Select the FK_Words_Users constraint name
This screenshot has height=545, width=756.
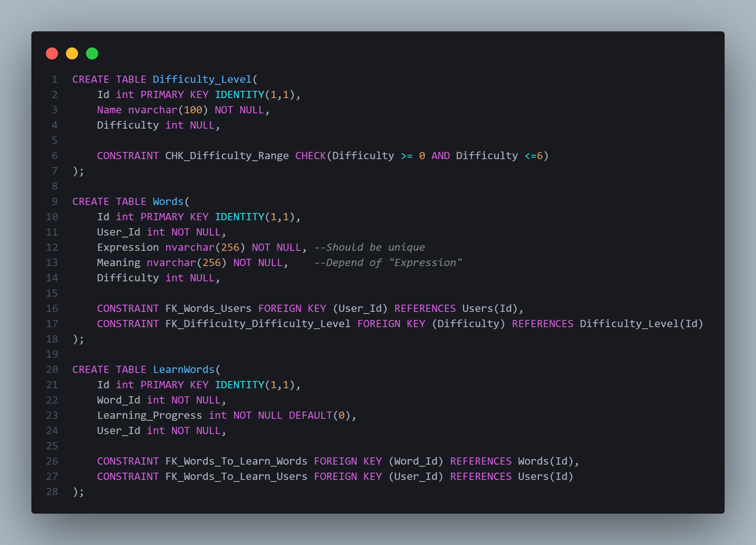pyautogui.click(x=208, y=308)
